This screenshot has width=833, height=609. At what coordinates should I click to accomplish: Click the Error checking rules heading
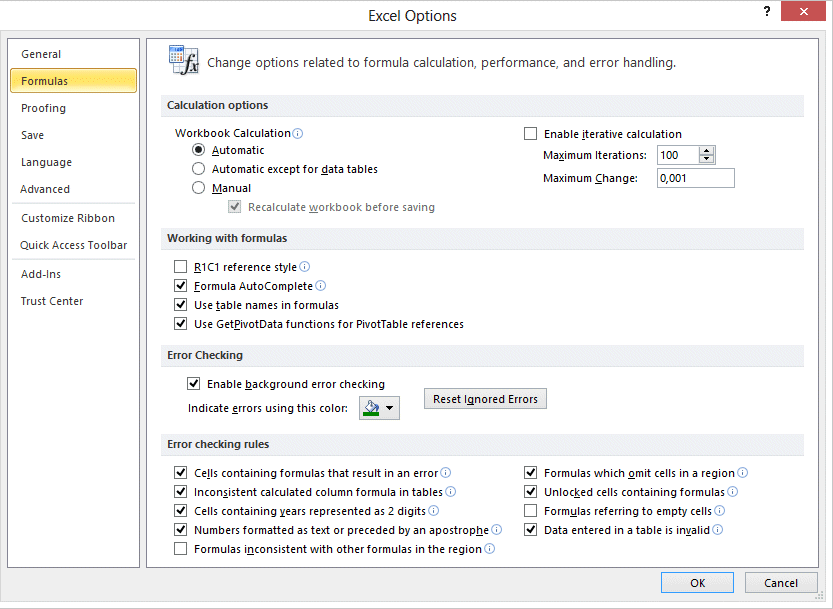point(218,444)
